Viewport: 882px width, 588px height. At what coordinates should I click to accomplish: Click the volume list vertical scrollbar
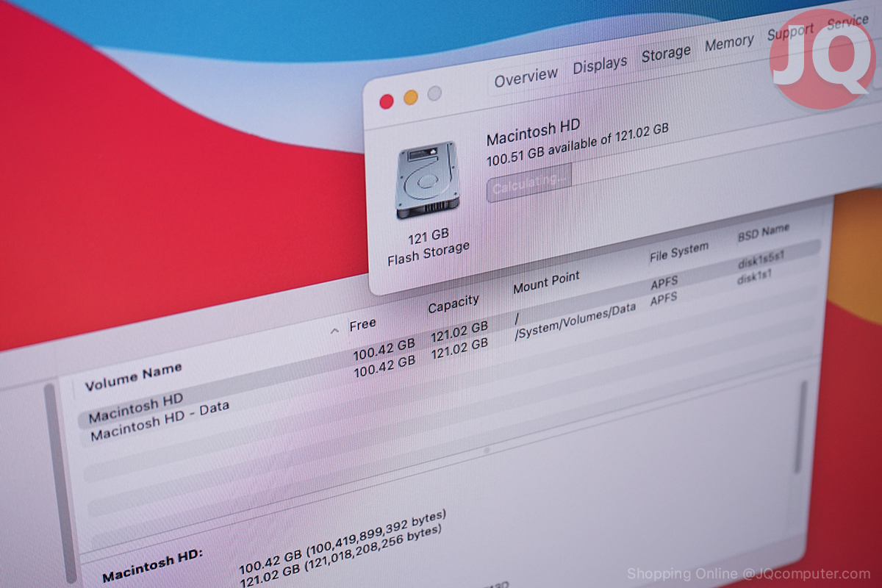click(x=800, y=426)
